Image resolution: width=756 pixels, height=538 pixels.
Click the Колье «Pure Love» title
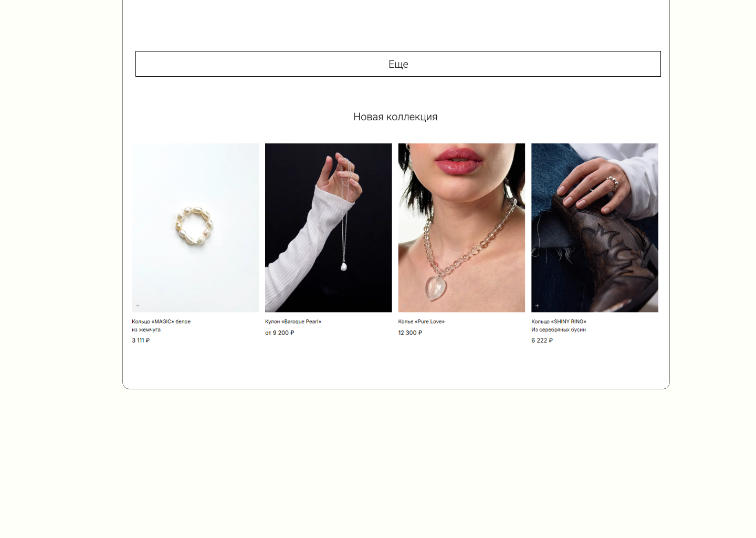(421, 322)
